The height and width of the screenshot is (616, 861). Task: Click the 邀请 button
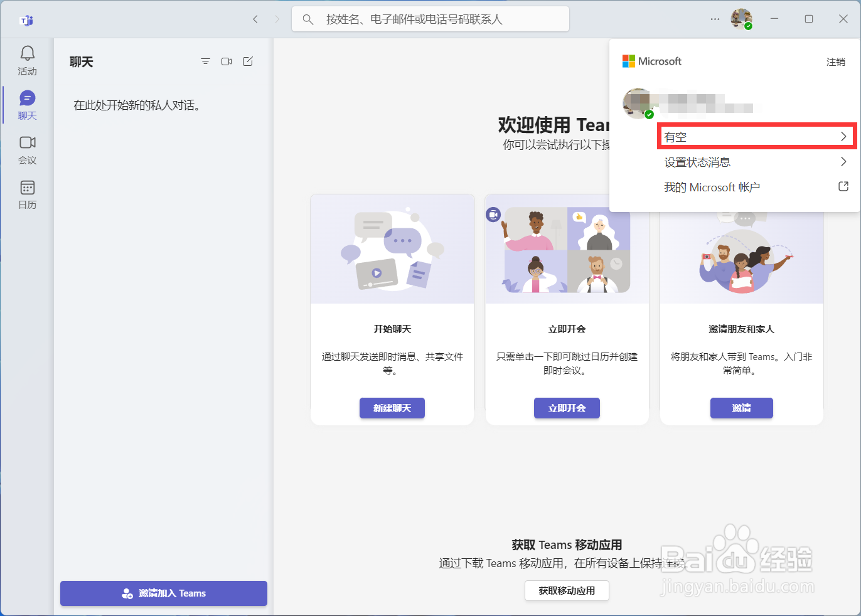click(x=741, y=408)
